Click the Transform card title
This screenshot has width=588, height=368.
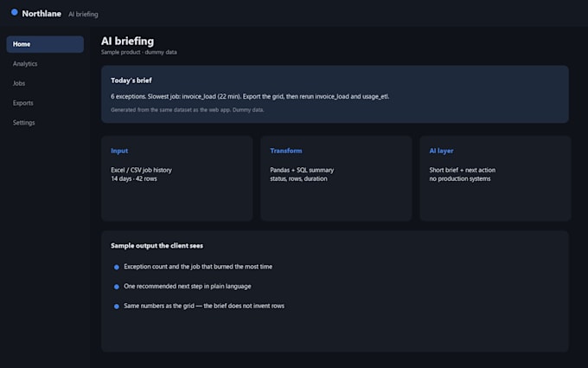pyautogui.click(x=286, y=151)
